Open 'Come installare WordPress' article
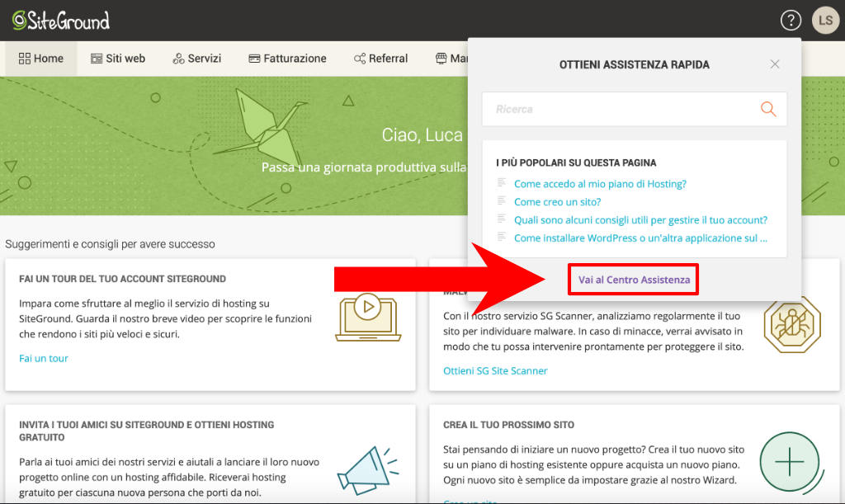This screenshot has height=504, width=845. click(640, 238)
